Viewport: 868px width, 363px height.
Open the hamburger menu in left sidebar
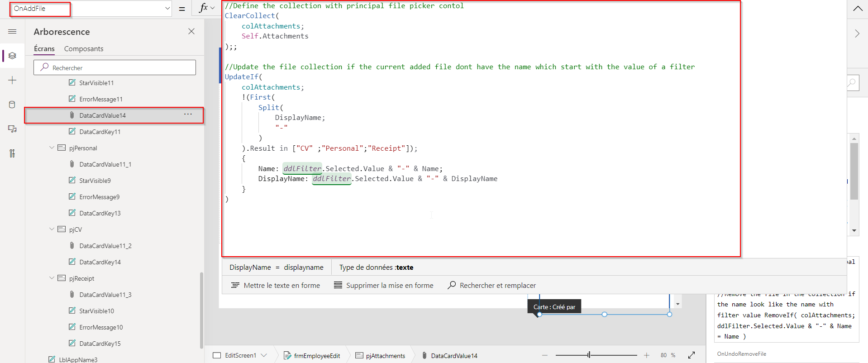tap(12, 32)
